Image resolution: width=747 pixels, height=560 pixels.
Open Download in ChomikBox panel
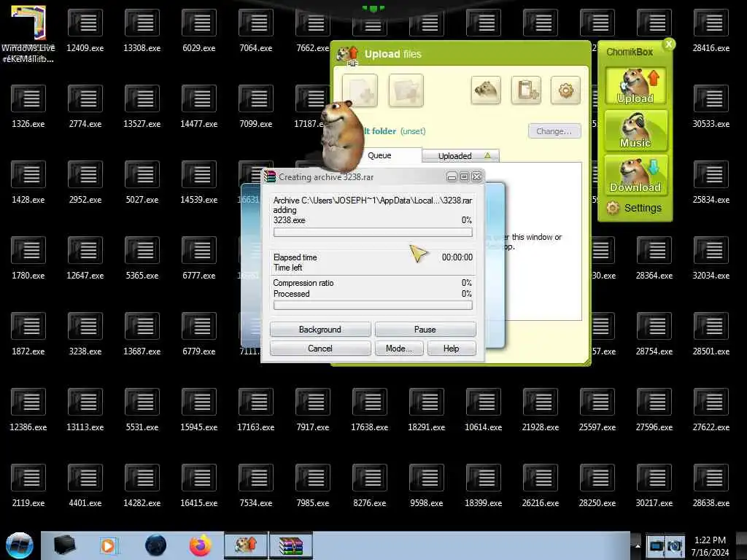[635, 175]
